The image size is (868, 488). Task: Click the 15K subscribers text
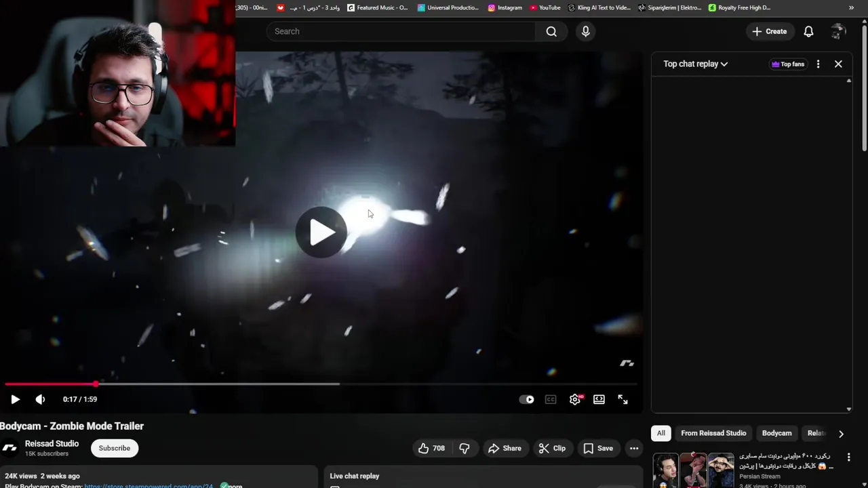47,453
